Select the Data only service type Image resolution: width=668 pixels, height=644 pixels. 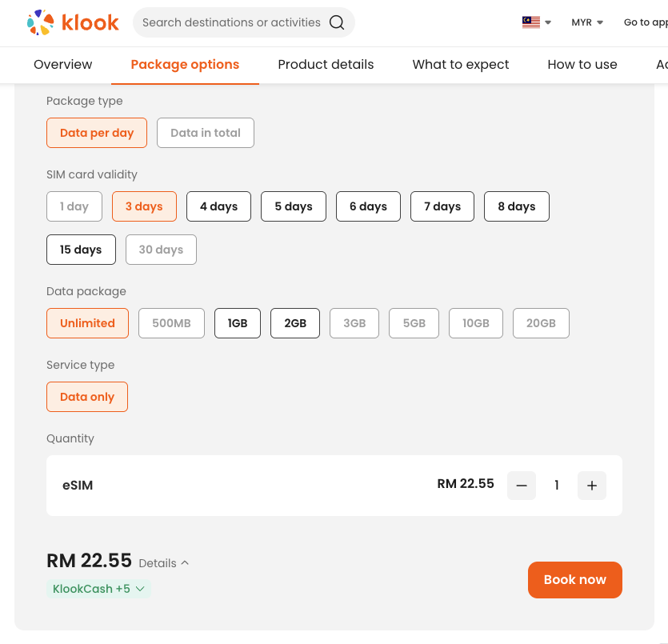coord(87,397)
